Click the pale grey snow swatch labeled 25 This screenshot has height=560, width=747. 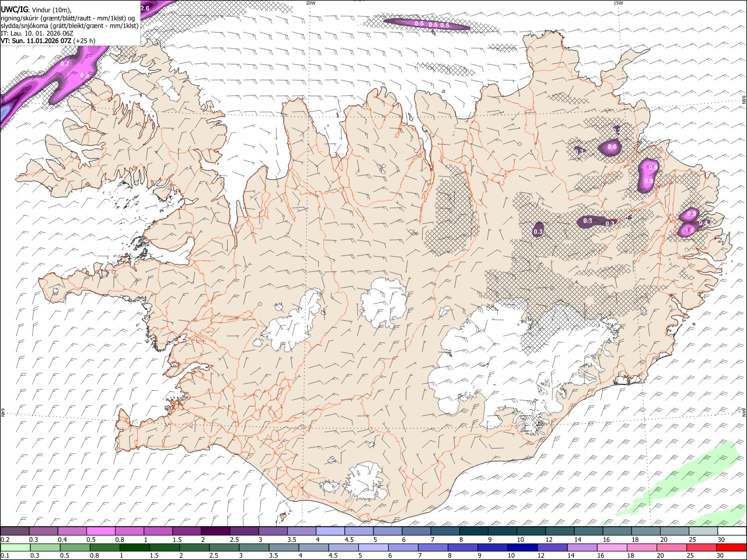pos(702,531)
